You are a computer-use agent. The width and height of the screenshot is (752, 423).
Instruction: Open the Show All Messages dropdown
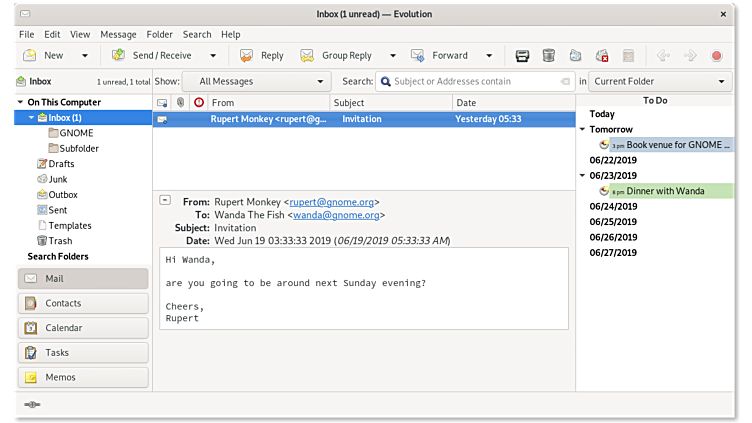click(x=256, y=81)
